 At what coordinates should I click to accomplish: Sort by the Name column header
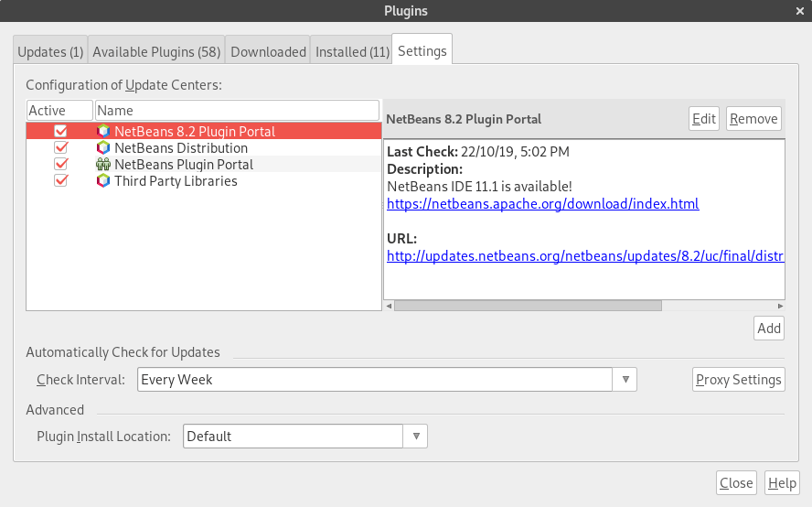[x=237, y=111]
